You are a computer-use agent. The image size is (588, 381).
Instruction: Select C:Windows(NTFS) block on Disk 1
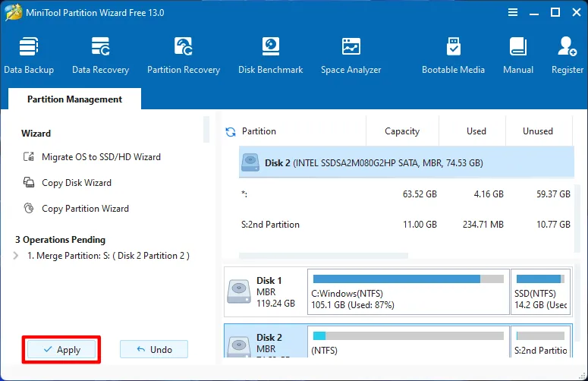click(408, 291)
